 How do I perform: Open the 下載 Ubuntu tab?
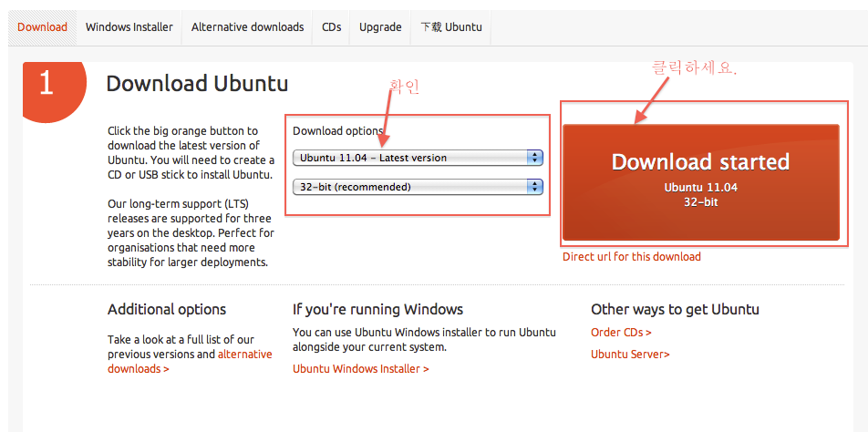click(x=450, y=26)
